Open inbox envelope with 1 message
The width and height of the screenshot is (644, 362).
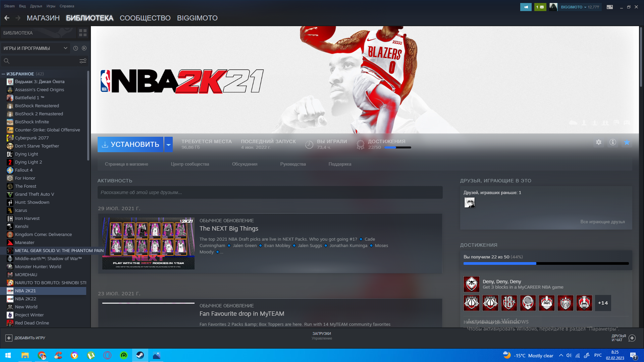tap(540, 7)
